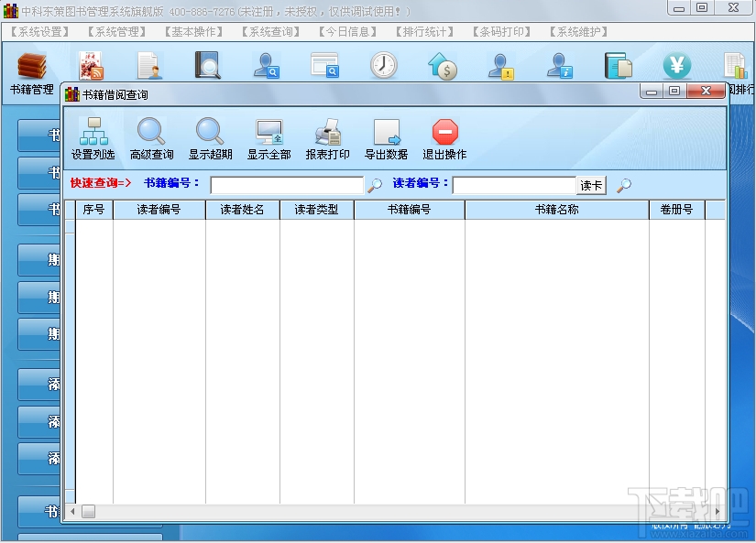Viewport: 756px width, 543px height.
Task: Click 卷册号 column header
Action: pos(677,210)
